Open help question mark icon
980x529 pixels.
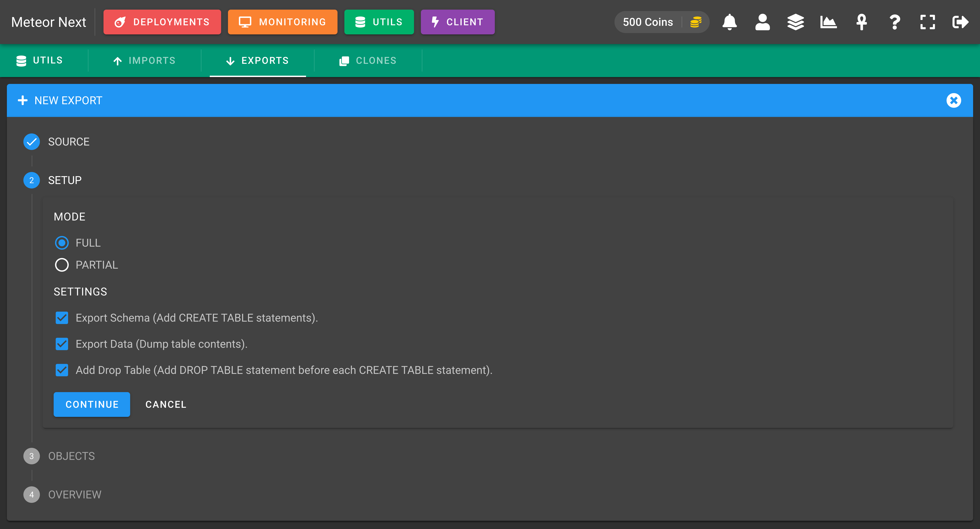[894, 22]
